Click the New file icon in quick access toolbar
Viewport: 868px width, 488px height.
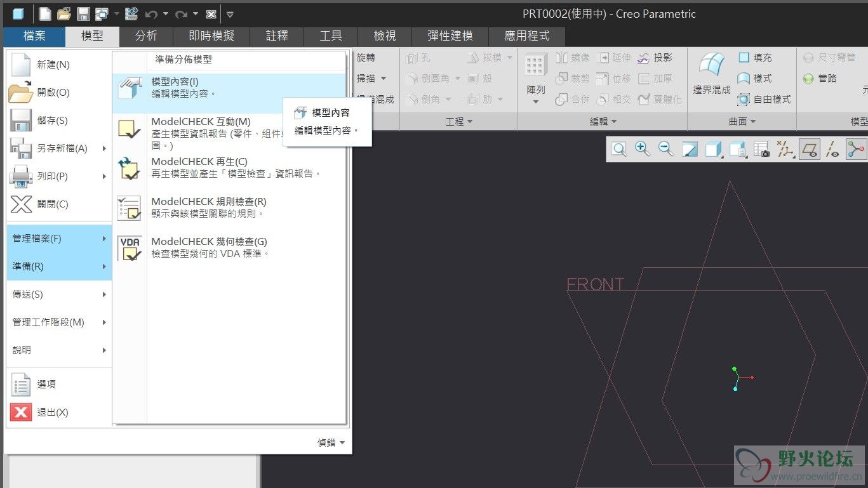[x=44, y=13]
